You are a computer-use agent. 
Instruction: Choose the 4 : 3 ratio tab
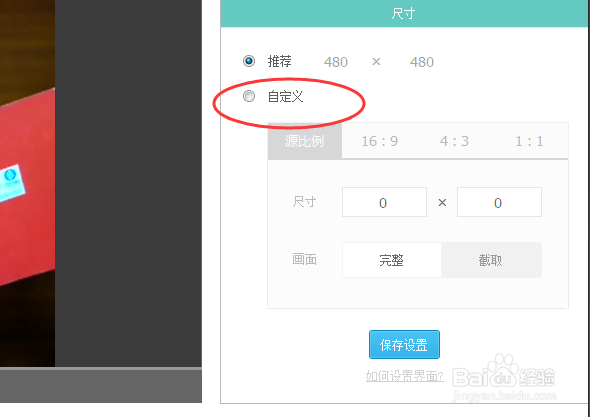tap(454, 141)
